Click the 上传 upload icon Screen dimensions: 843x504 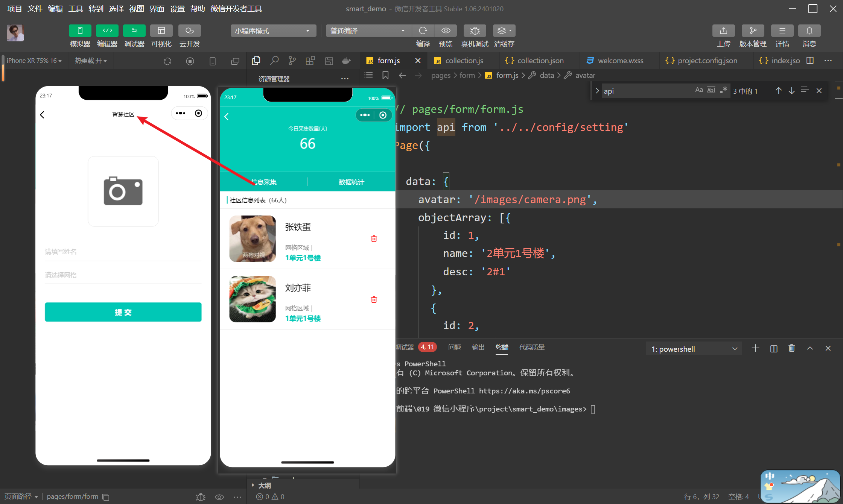(723, 31)
